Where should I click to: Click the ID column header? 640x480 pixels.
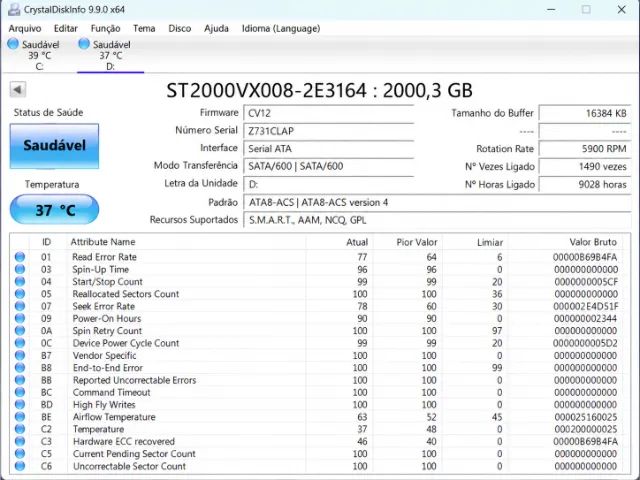click(47, 242)
